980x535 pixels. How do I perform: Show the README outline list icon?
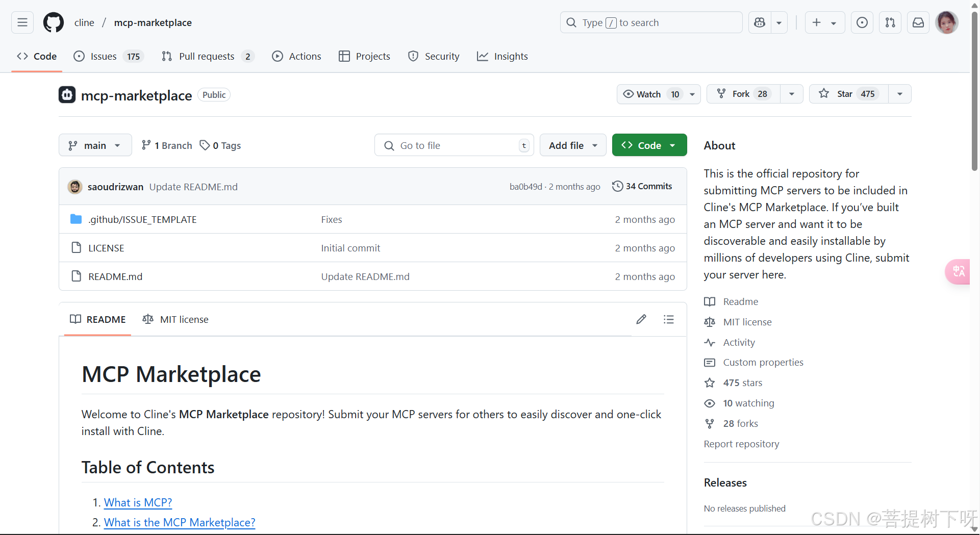tap(668, 319)
